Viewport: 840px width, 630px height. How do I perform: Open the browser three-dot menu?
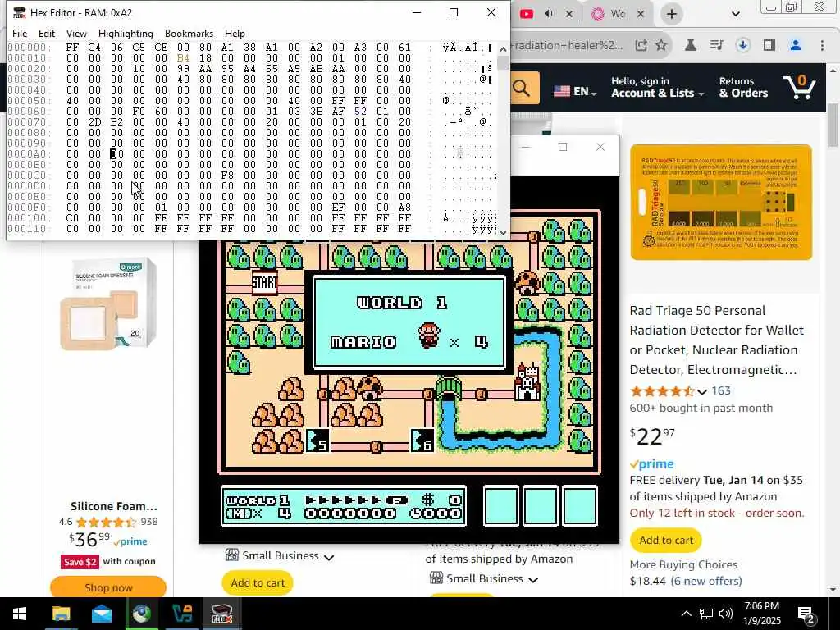[x=822, y=45]
